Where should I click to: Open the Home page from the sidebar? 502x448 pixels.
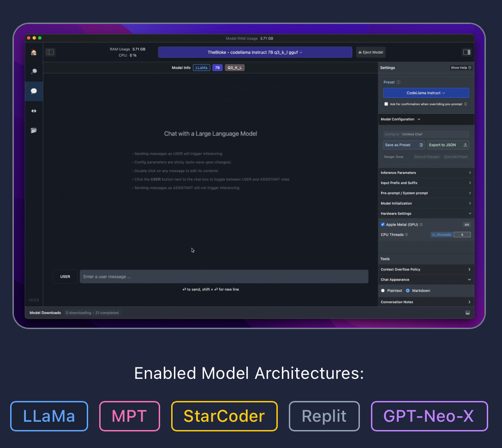pyautogui.click(x=34, y=53)
